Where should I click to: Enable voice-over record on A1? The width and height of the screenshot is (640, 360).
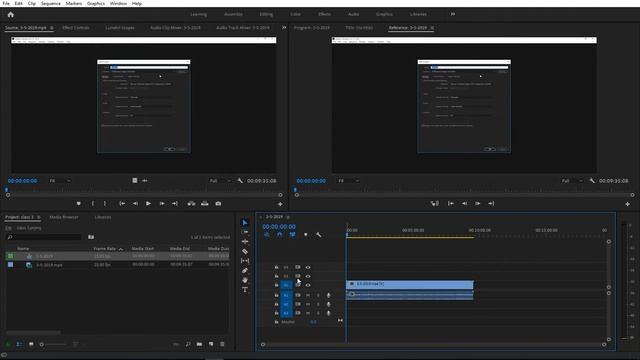pos(329,295)
